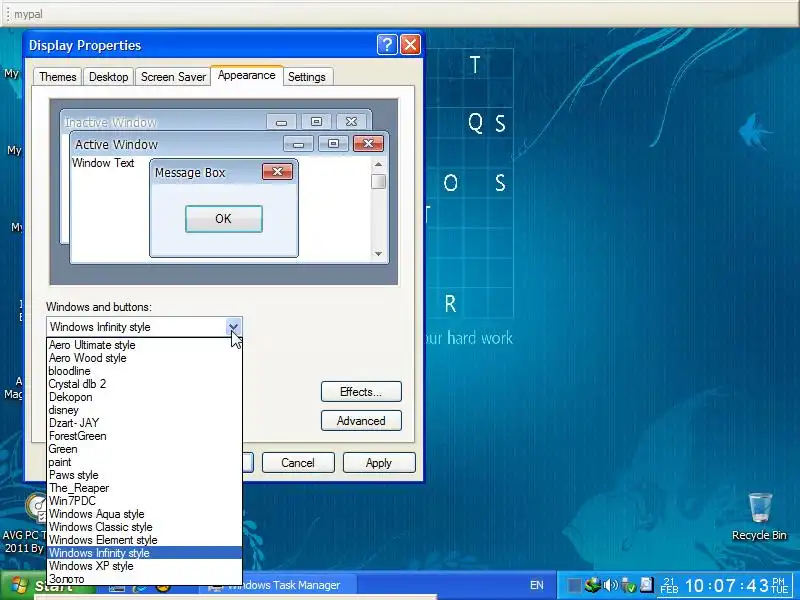Click the Display Properties help question icon

tap(387, 45)
